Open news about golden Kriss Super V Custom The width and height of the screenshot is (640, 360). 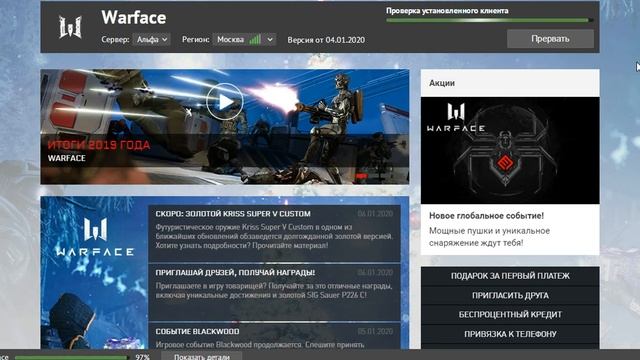[x=274, y=233]
